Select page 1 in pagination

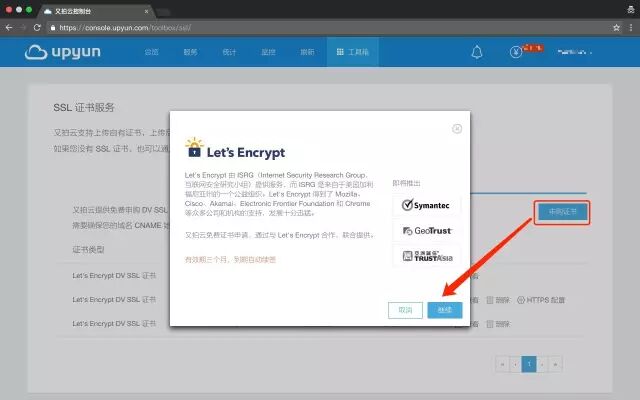529,364
